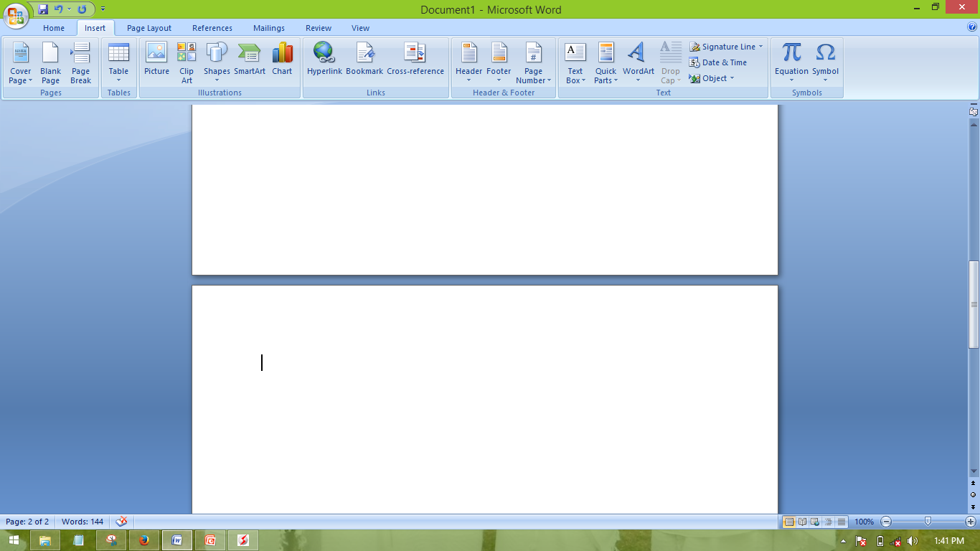Image resolution: width=980 pixels, height=551 pixels.
Task: Go to next page using double-down arrow
Action: point(974,507)
